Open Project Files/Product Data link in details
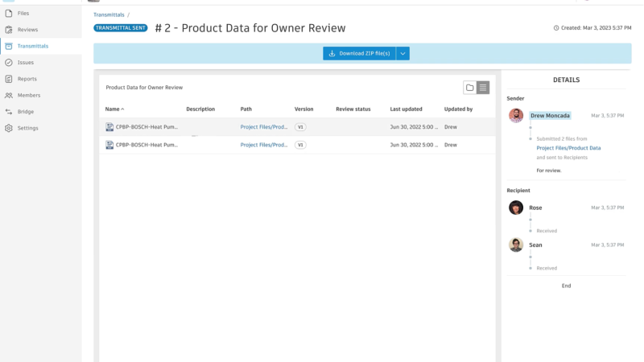This screenshot has height=362, width=644. 568,148
